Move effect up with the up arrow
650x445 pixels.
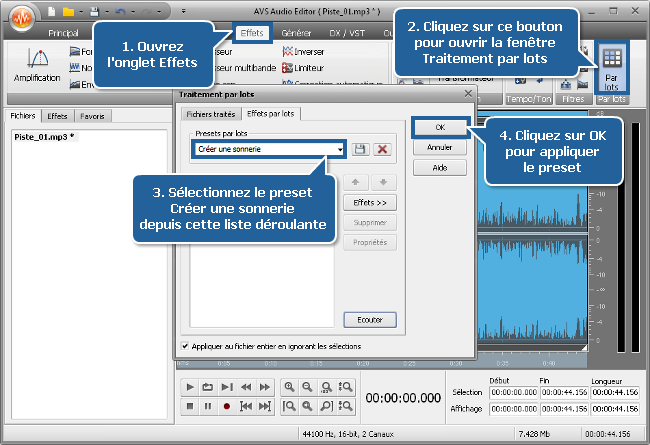click(x=356, y=182)
